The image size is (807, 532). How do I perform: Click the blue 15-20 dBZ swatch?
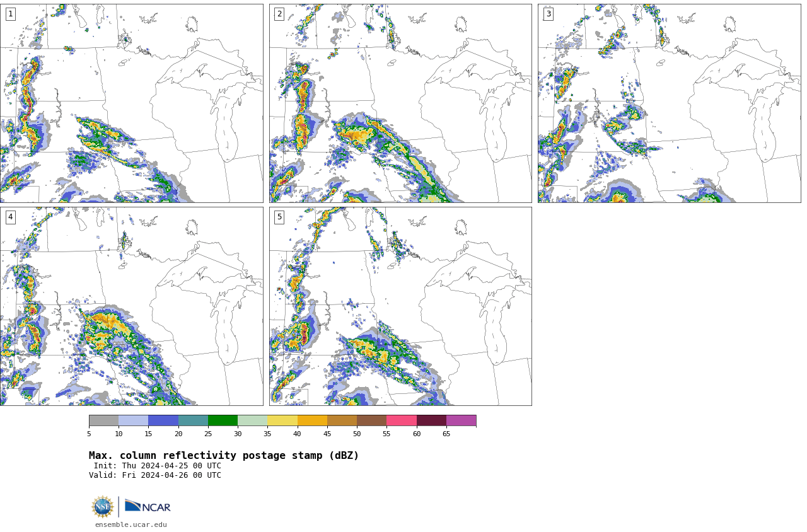click(x=163, y=420)
